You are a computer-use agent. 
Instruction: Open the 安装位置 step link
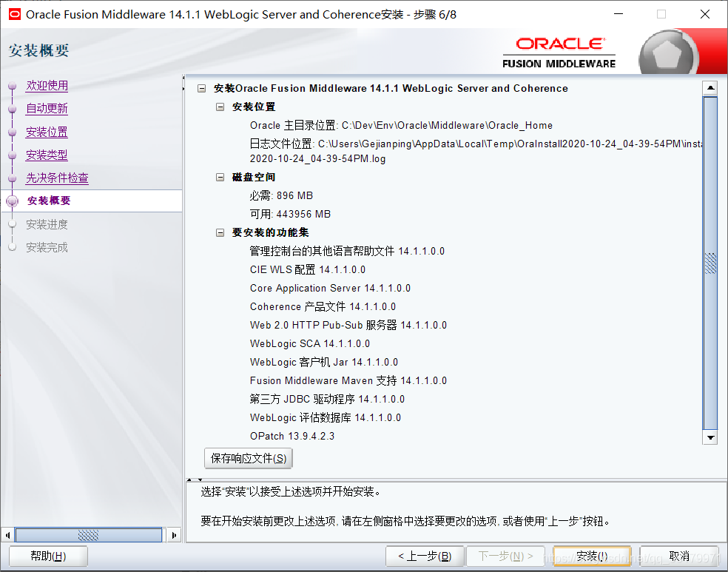click(x=47, y=132)
